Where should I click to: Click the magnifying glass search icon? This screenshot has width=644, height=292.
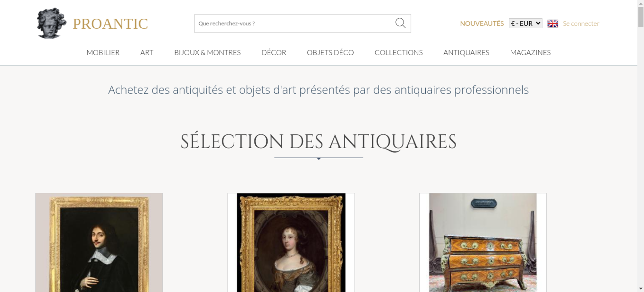pos(400,23)
